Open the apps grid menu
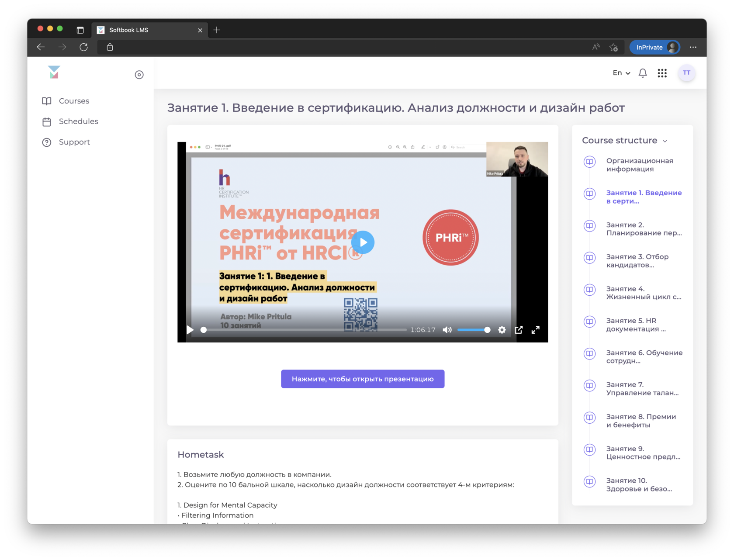734x560 pixels. coord(662,73)
